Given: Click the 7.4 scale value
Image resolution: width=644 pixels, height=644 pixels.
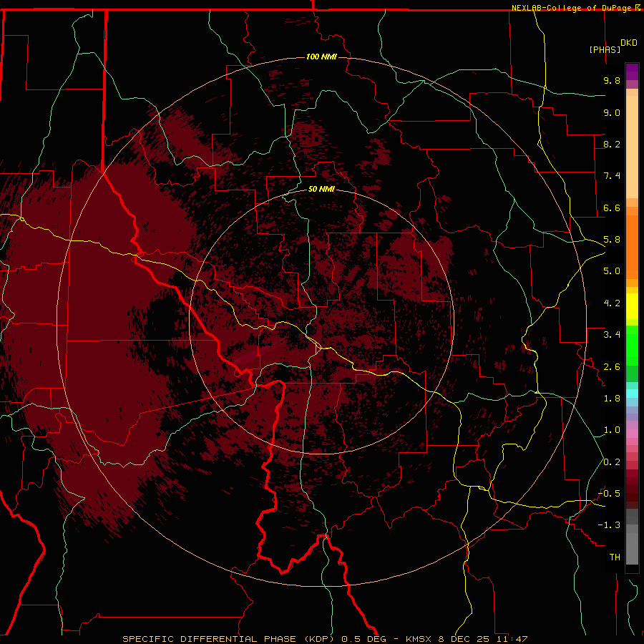Looking at the screenshot, I should pos(612,176).
